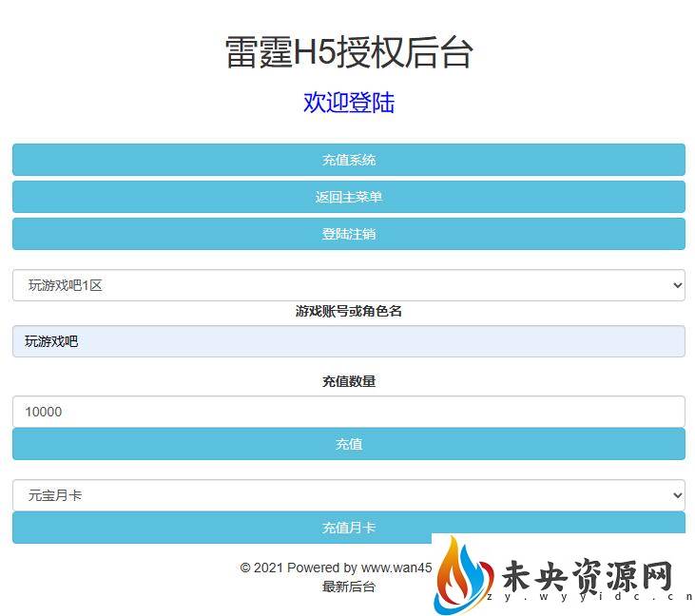Click the 雷霆H5授权后台 page title
Image resolution: width=695 pixels, height=616 pixels.
click(x=349, y=52)
